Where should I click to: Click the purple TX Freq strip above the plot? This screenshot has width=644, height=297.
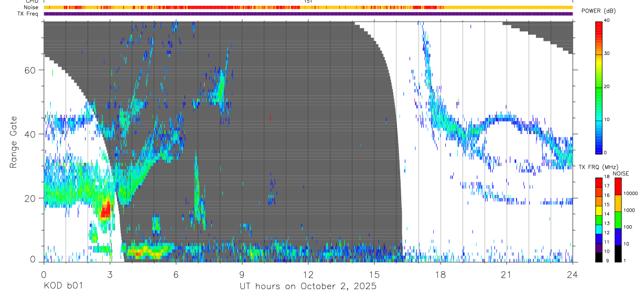pyautogui.click(x=308, y=14)
